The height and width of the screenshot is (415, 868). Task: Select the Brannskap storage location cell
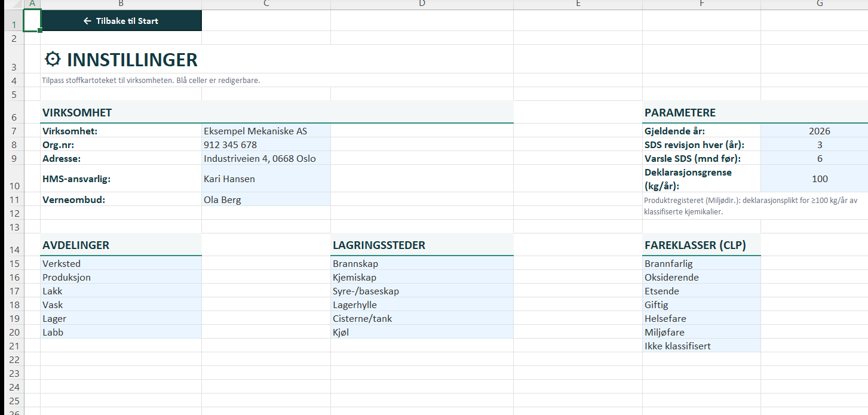(x=422, y=263)
